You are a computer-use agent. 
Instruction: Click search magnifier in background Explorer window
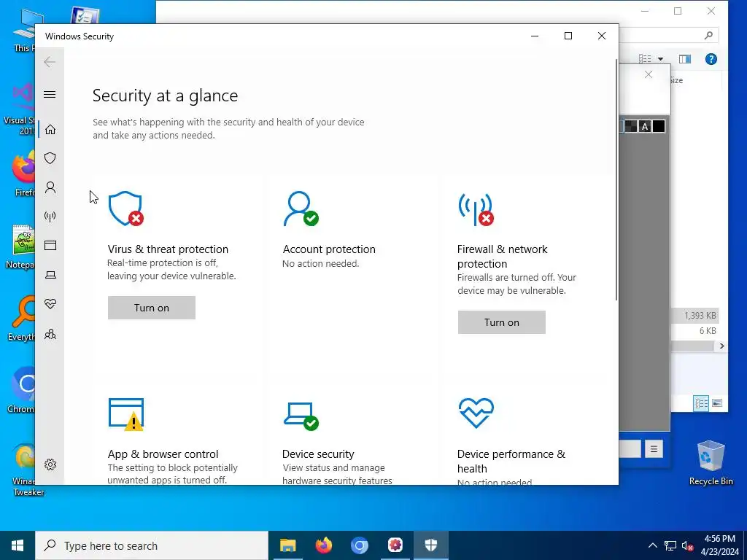[x=708, y=35]
